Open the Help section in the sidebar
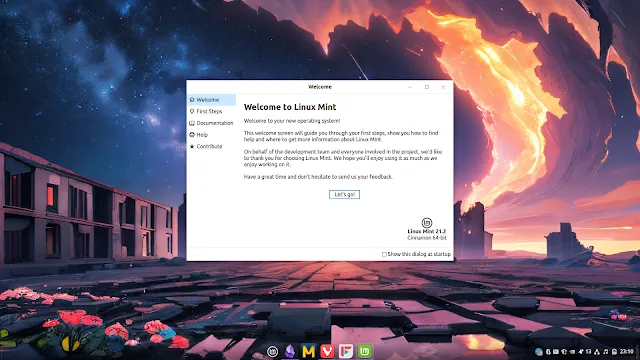640x360 pixels. [211, 135]
